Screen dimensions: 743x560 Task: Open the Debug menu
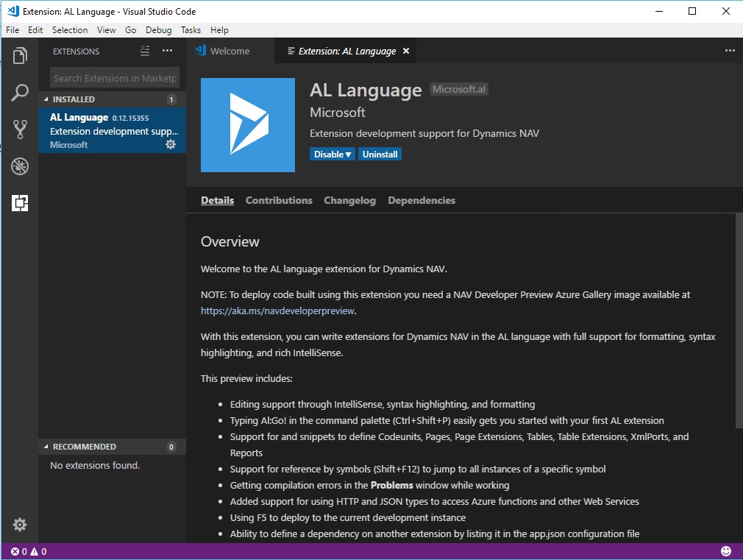click(x=158, y=30)
